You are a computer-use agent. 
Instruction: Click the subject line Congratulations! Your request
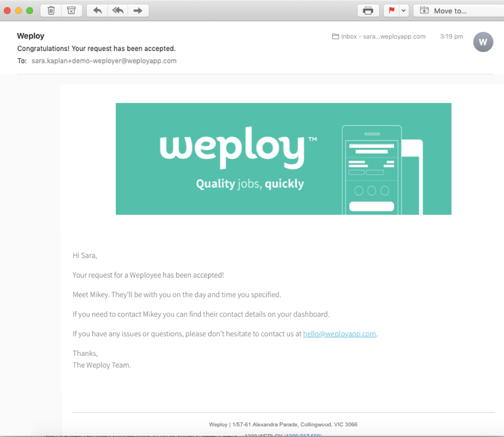point(96,49)
